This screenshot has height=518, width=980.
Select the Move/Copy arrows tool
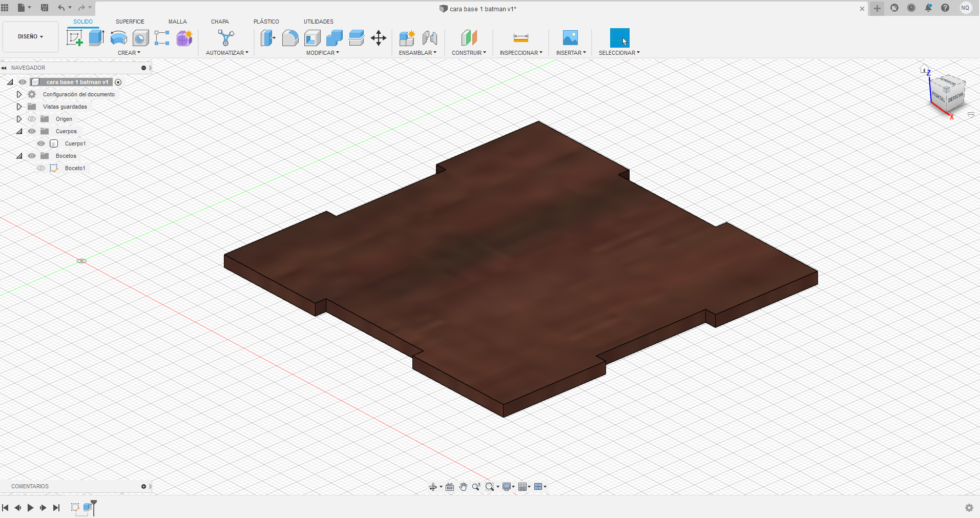(379, 38)
